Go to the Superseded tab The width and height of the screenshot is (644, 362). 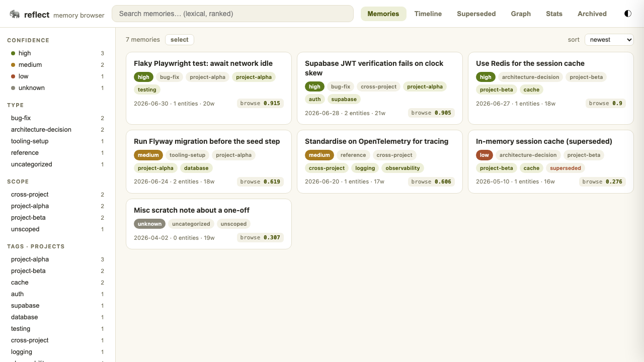pyautogui.click(x=476, y=14)
